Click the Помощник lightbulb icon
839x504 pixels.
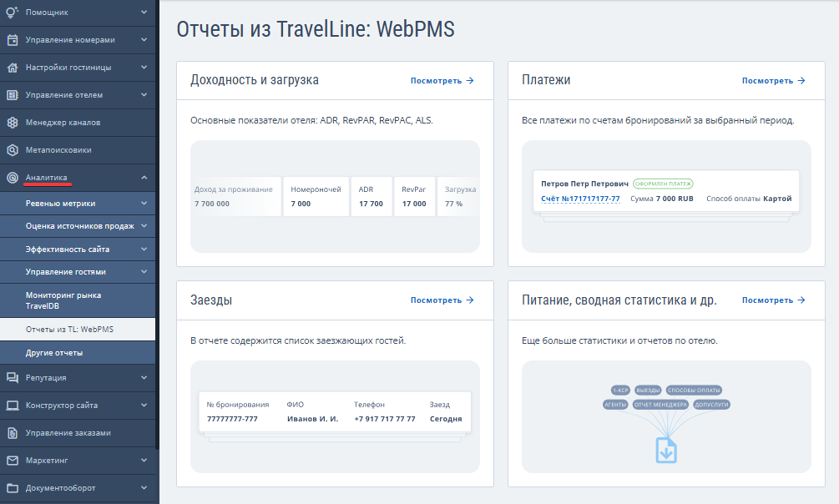pos(13,12)
